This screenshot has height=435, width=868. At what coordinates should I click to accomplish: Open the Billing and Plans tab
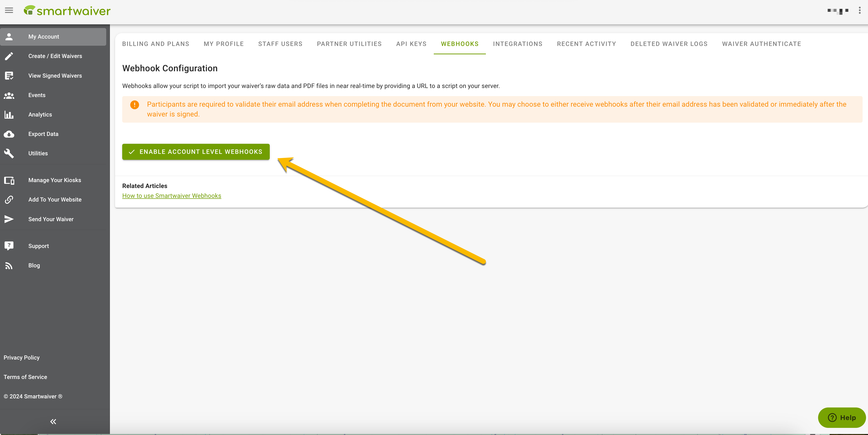coord(156,44)
